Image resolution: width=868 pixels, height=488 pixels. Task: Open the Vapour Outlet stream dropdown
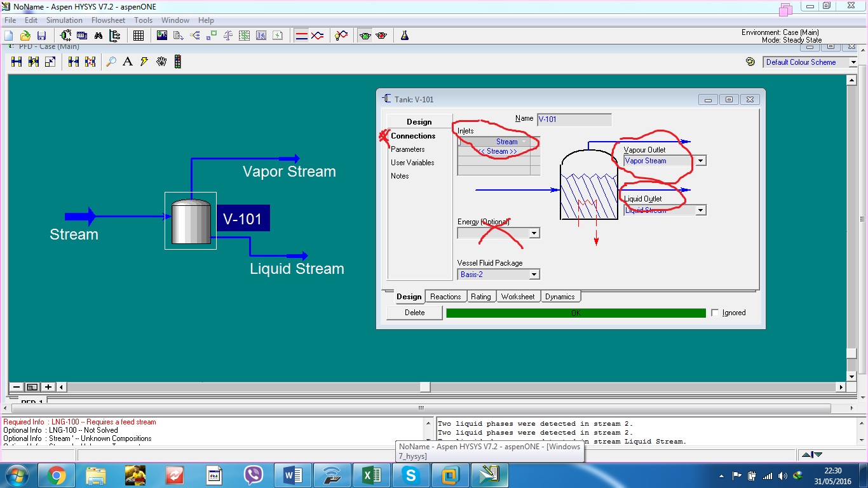(700, 160)
